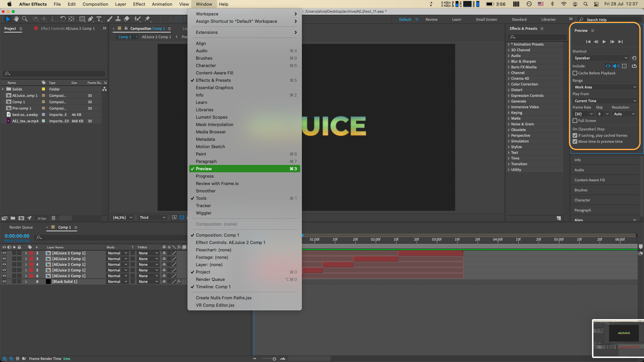Toggle audio include in Preview panel
The height and width of the screenshot is (362, 644).
[x=616, y=66]
